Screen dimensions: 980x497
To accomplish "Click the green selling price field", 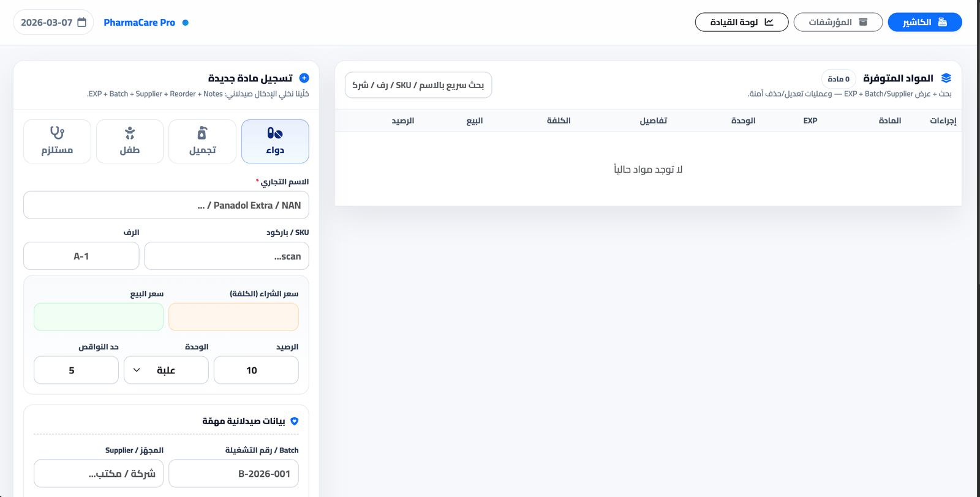I will pos(99,317).
